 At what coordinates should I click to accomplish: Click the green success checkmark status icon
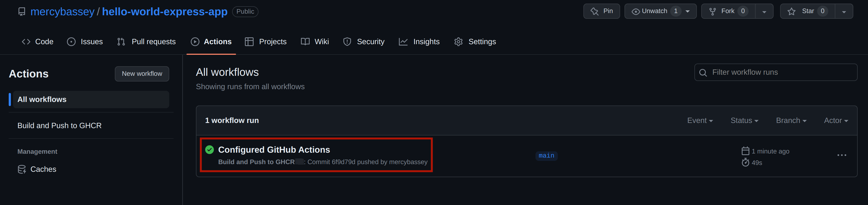(209, 150)
